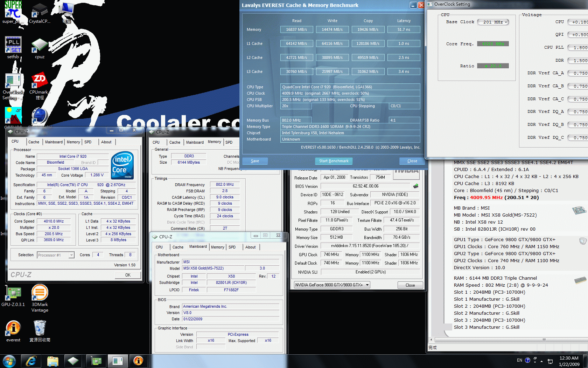
Task: Switch to CPU-Z chip taskbar button
Action: coord(73,361)
